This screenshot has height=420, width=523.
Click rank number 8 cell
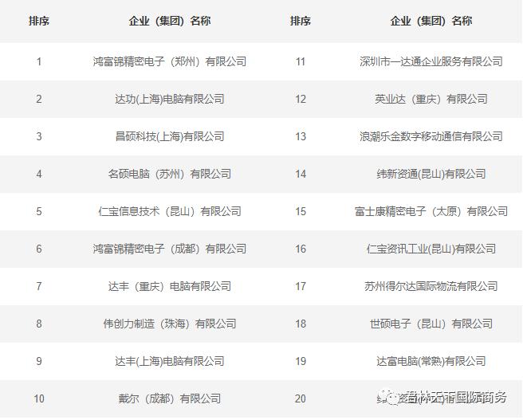tap(39, 324)
